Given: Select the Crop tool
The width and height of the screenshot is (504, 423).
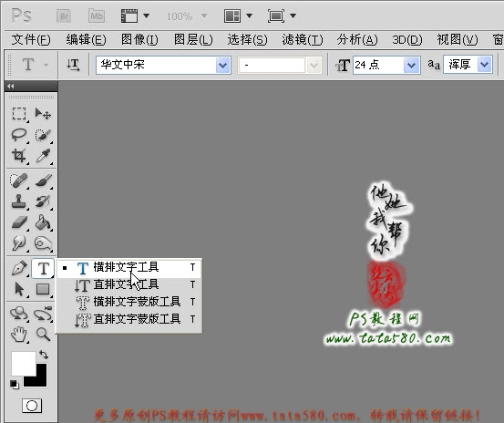Looking at the screenshot, I should (19, 156).
